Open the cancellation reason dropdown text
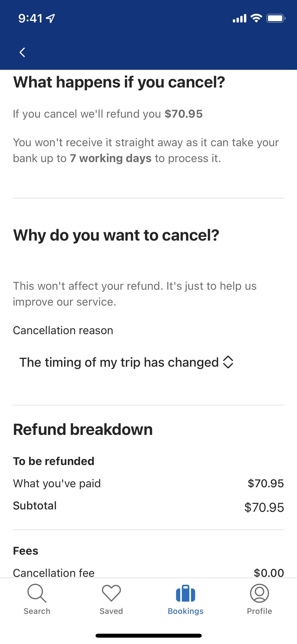The height and width of the screenshot is (644, 297). 119,362
